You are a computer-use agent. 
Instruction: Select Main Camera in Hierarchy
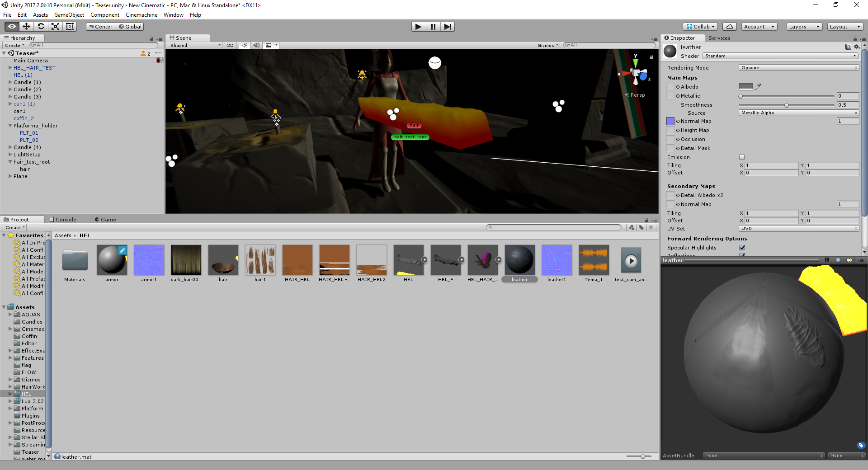click(x=30, y=61)
